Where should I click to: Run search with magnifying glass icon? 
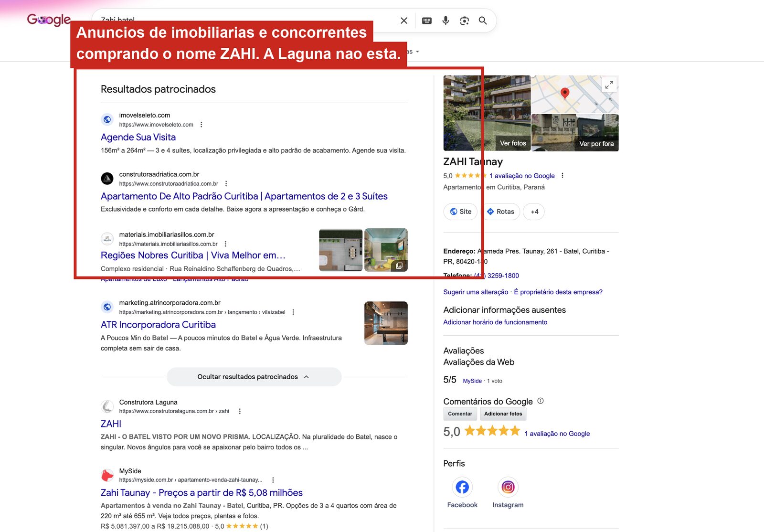point(483,21)
